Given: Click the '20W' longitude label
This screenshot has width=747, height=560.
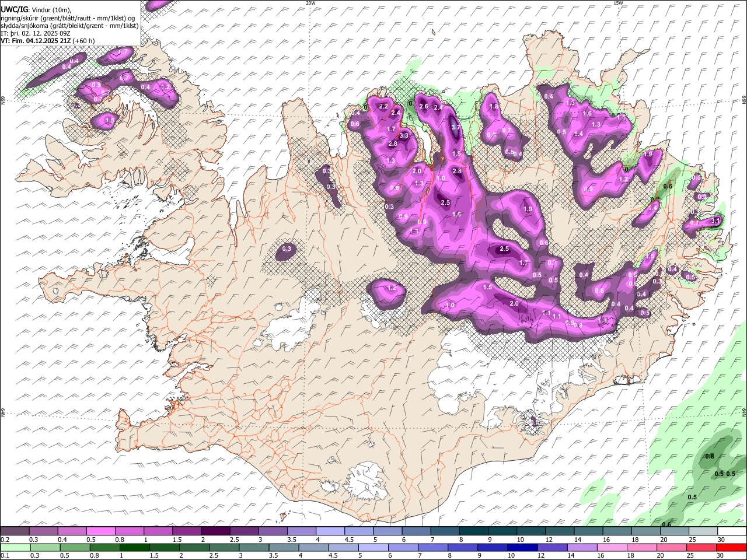Looking at the screenshot, I should 310,3.
